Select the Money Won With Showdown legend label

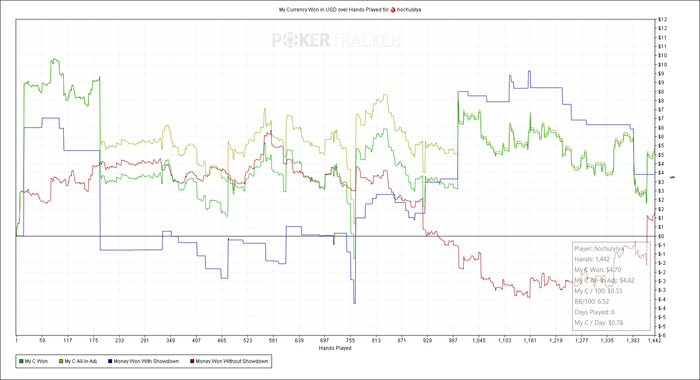[146, 361]
